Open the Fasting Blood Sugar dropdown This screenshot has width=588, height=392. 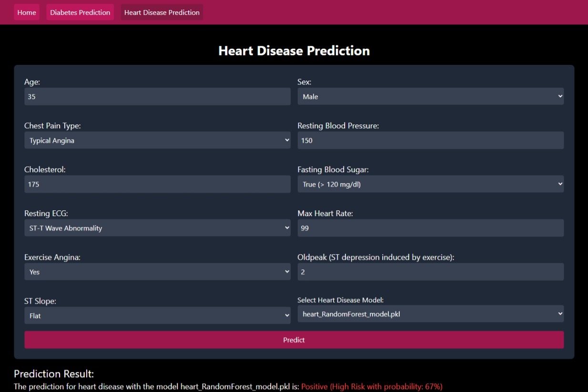(x=430, y=184)
